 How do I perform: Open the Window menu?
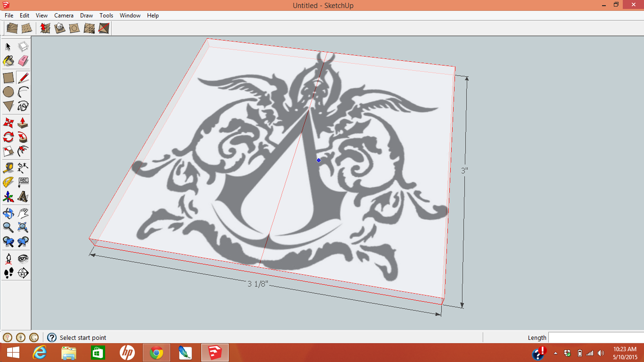130,15
